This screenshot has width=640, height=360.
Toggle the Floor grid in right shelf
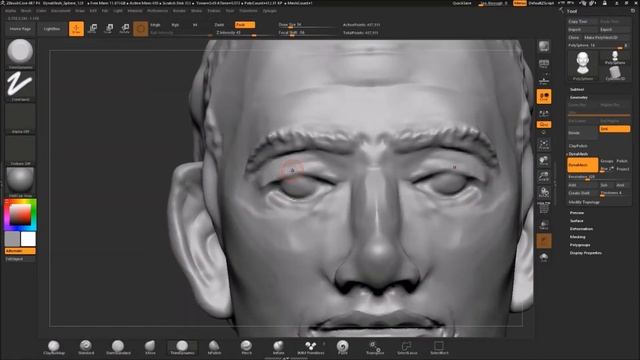(544, 80)
